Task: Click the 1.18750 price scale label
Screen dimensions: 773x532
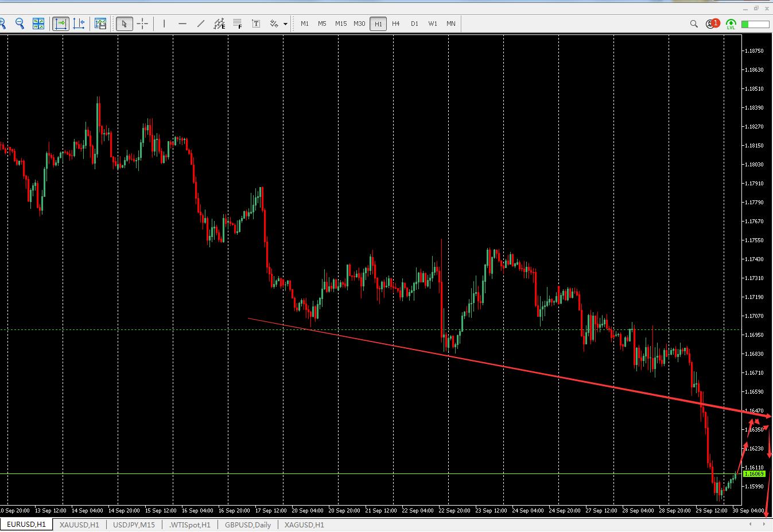Action: (754, 51)
